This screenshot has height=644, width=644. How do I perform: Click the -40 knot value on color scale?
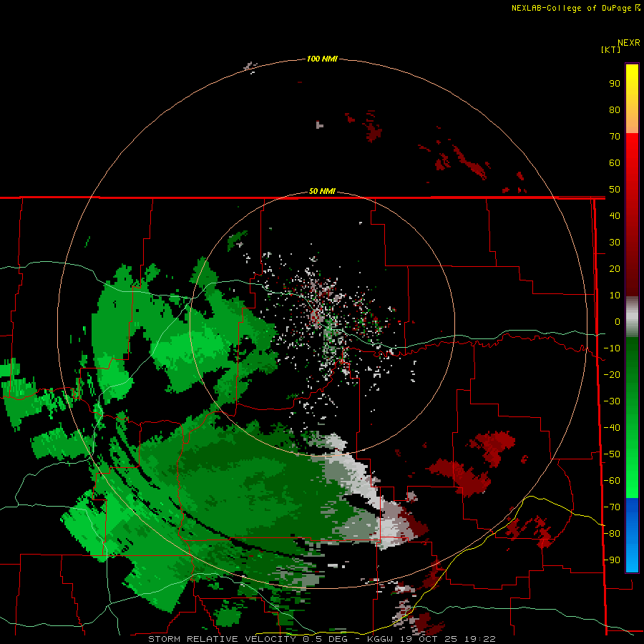pyautogui.click(x=612, y=428)
